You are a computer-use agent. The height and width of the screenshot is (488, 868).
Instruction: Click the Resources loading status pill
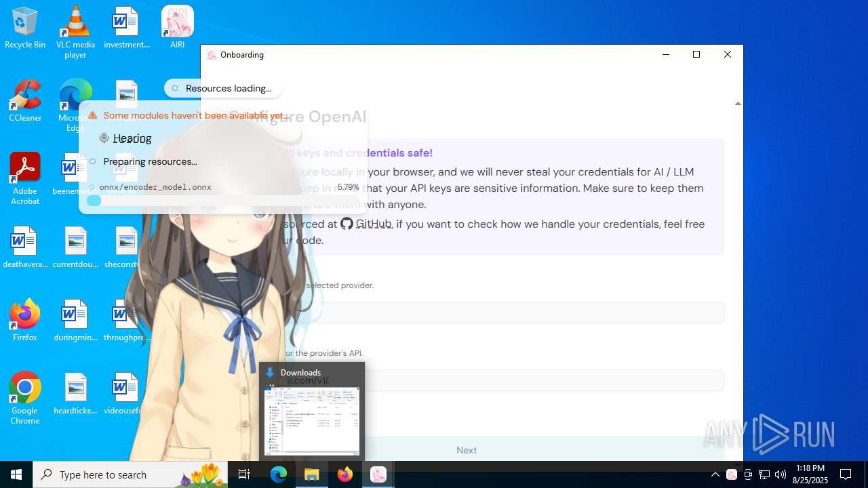[x=222, y=88]
